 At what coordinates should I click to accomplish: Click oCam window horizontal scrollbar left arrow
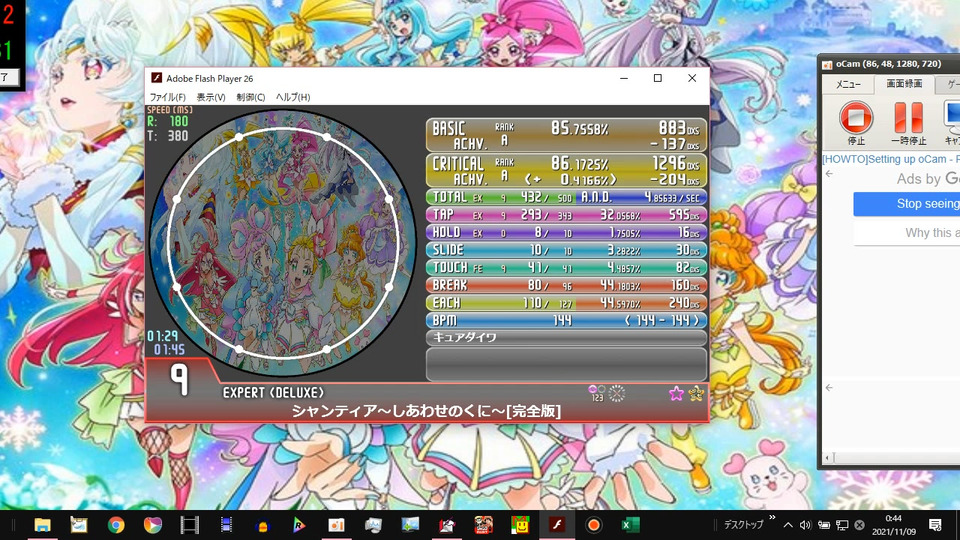pos(828,458)
